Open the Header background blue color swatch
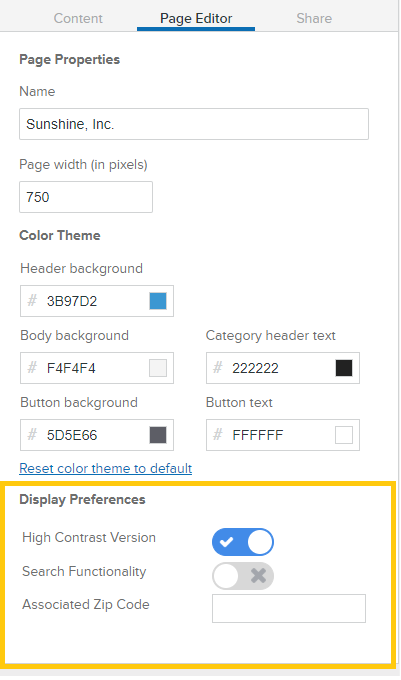Viewport: 401px width, 680px height. pyautogui.click(x=158, y=301)
